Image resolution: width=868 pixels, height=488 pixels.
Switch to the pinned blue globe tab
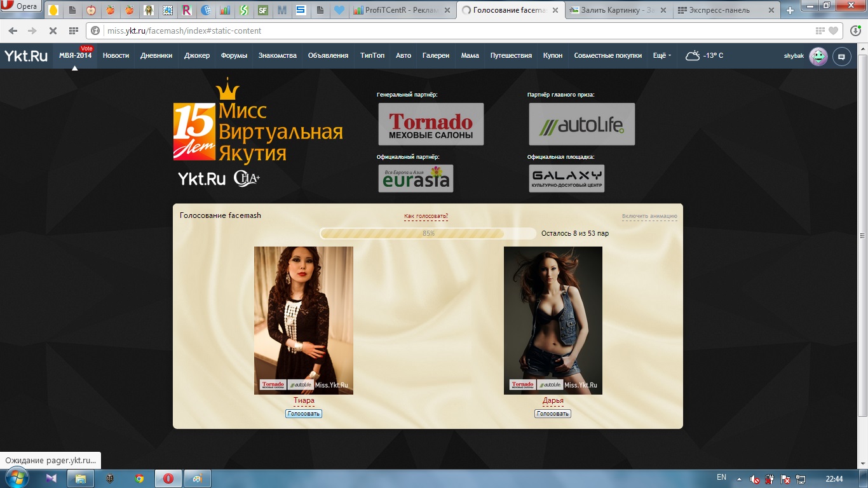click(x=206, y=10)
